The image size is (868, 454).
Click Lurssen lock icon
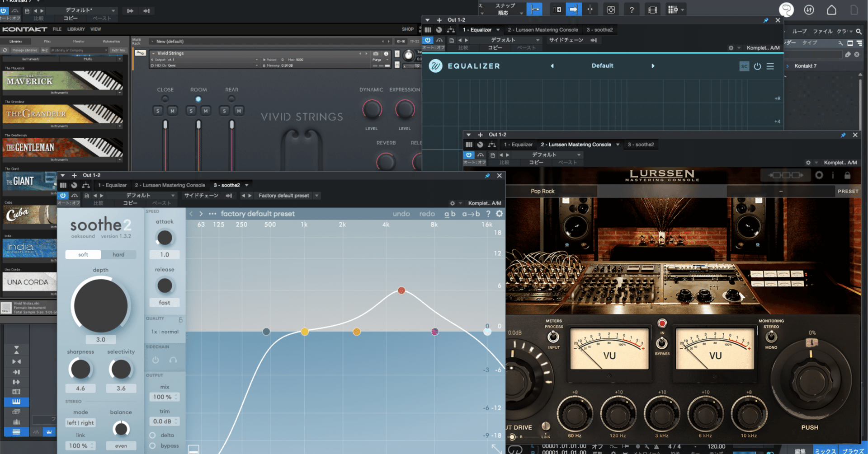(x=847, y=175)
